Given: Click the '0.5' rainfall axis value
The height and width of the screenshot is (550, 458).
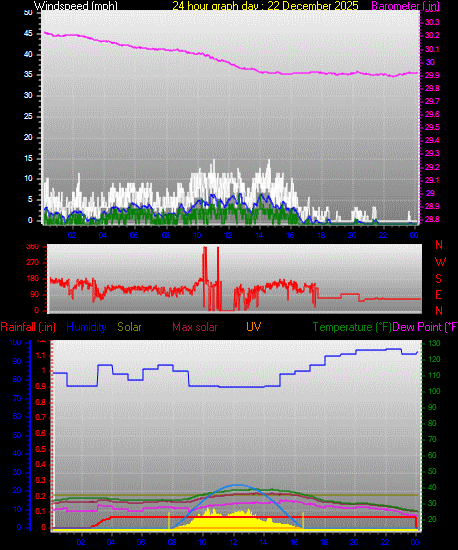Looking at the screenshot, I should [42, 449].
